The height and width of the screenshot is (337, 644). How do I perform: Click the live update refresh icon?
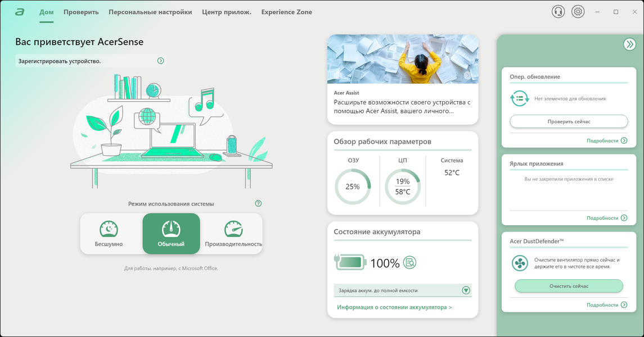tap(520, 99)
